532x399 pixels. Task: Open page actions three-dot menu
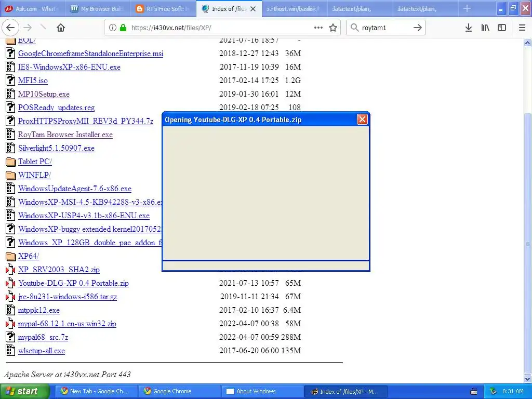coord(318,28)
